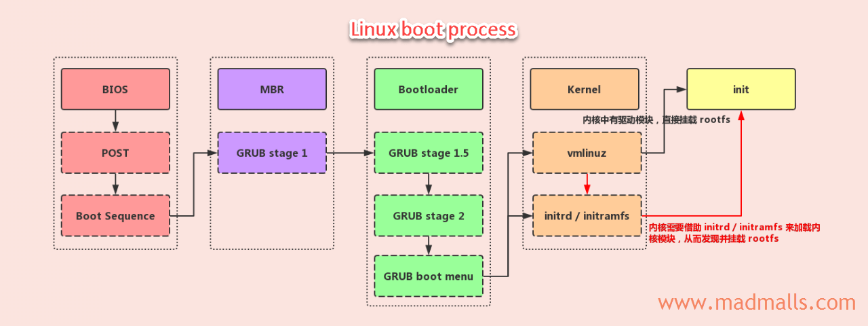
Task: Select the green Bootloader box
Action: 429,89
